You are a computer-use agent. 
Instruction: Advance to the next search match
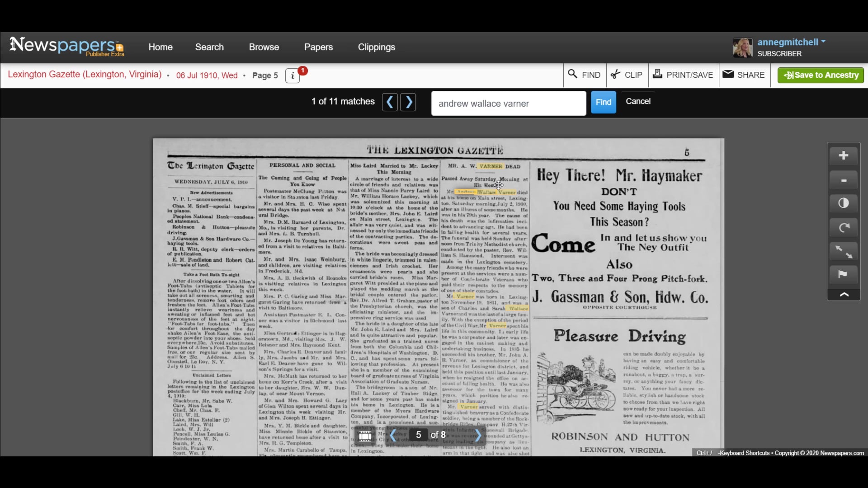[408, 102]
